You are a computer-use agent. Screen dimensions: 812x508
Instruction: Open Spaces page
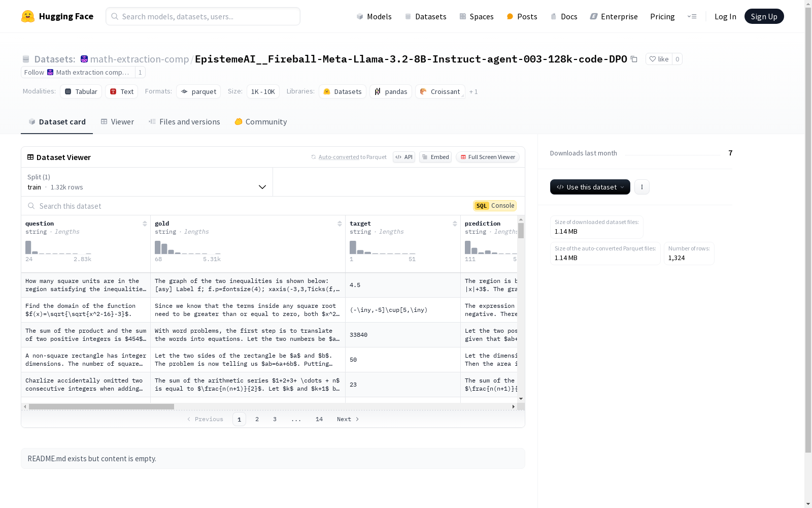click(476, 16)
